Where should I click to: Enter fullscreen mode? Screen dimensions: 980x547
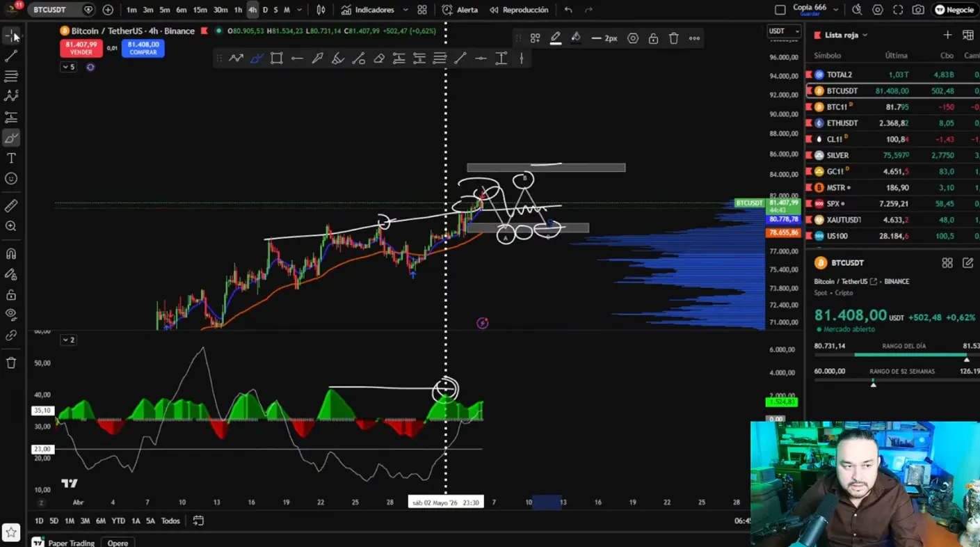coord(898,10)
